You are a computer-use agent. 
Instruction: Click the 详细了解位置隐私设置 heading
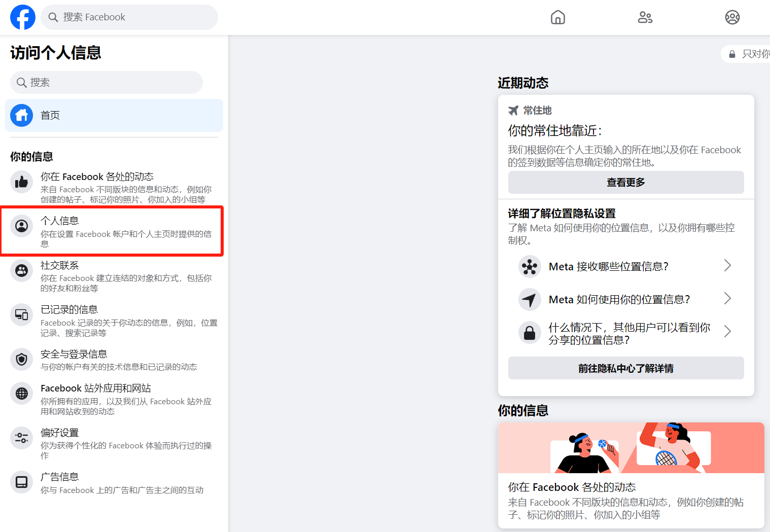click(562, 214)
